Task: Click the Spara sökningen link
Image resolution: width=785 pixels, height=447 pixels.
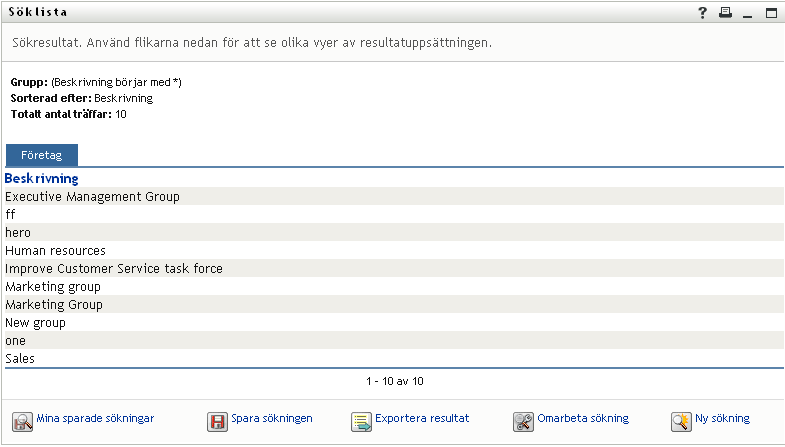Action: click(273, 419)
